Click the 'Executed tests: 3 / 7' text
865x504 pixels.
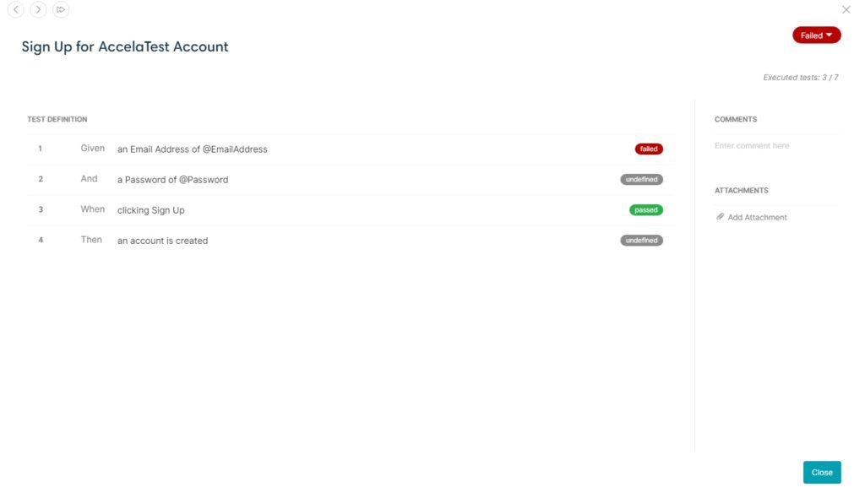tap(801, 78)
